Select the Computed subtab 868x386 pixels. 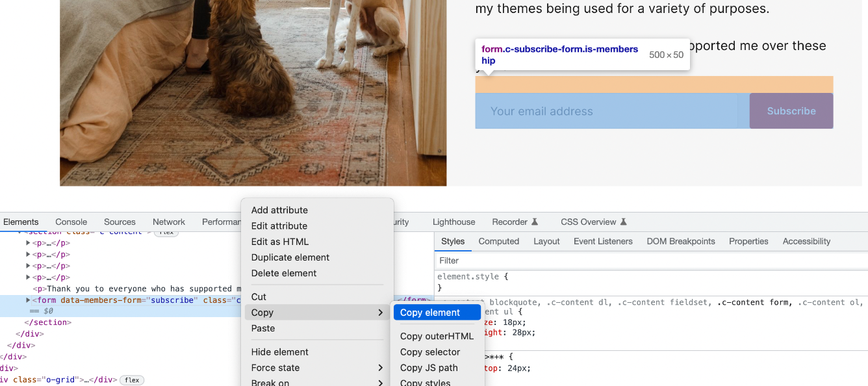click(498, 241)
